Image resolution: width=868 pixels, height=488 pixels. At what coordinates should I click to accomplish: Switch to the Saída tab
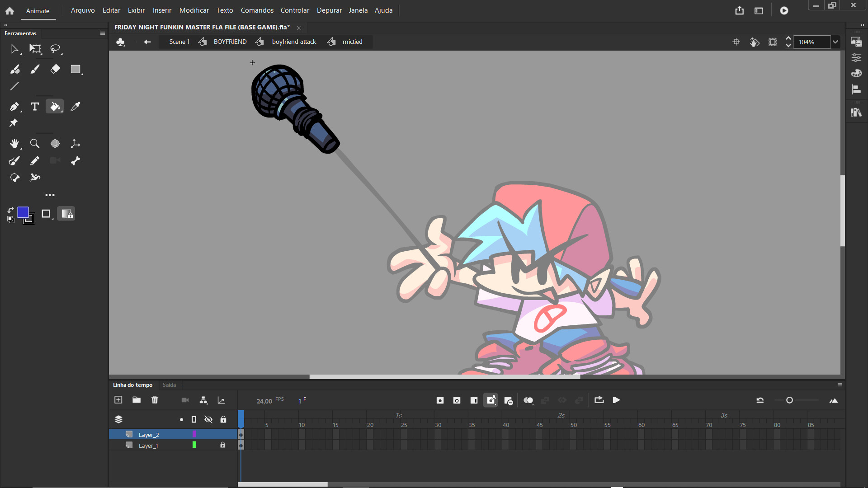click(x=169, y=385)
